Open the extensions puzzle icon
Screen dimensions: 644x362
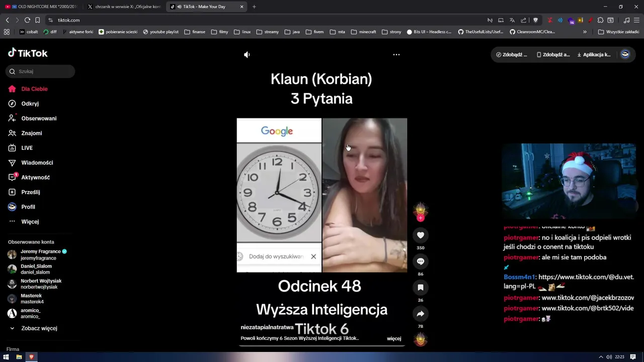pos(600,20)
